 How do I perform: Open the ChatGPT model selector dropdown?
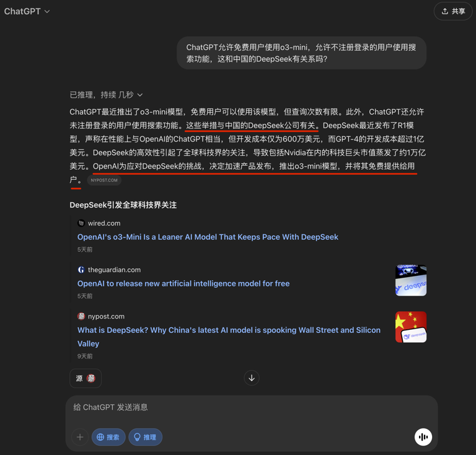pos(27,12)
